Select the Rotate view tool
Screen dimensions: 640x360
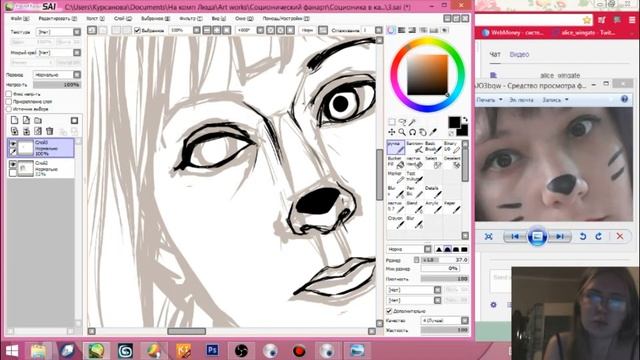click(x=413, y=132)
